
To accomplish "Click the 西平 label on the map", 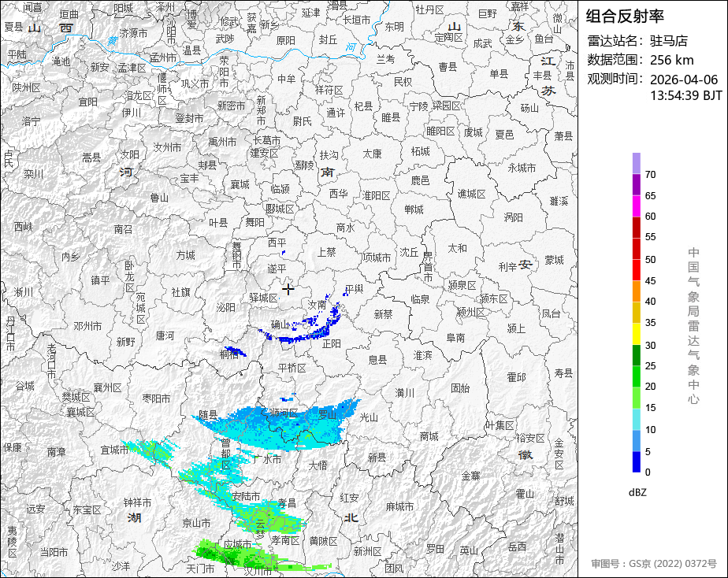I will click(277, 243).
